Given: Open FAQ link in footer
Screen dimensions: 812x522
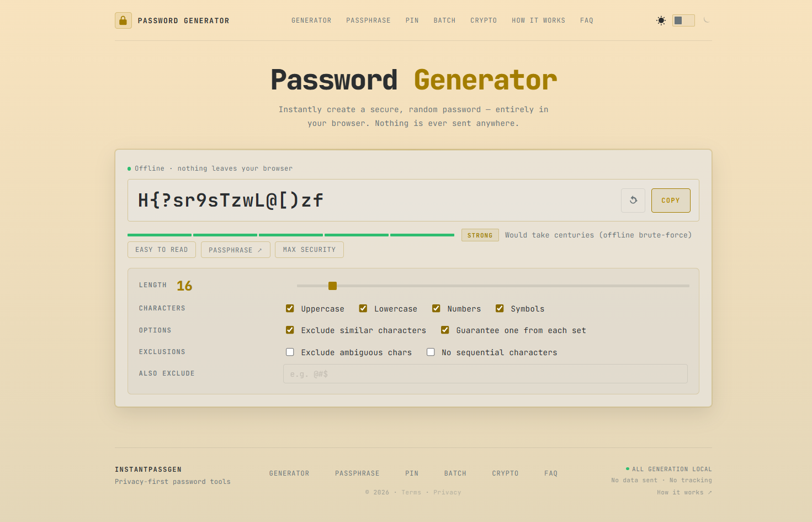Looking at the screenshot, I should [x=551, y=473].
